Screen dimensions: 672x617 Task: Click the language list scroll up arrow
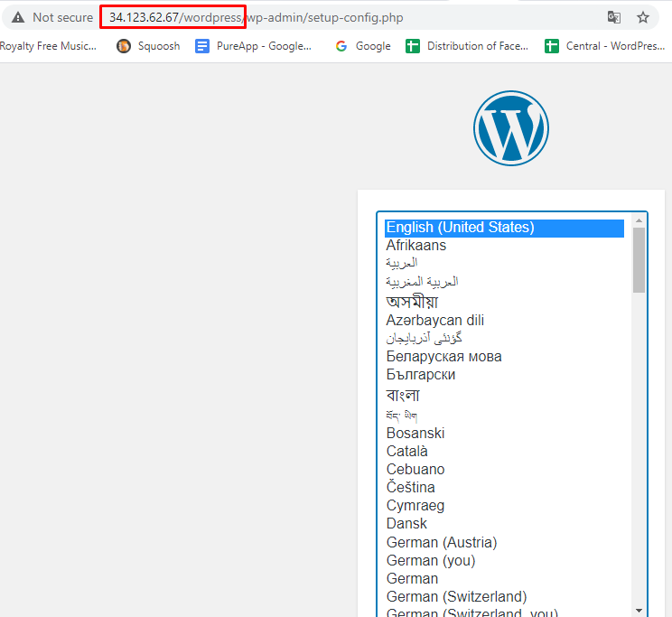pyautogui.click(x=639, y=220)
